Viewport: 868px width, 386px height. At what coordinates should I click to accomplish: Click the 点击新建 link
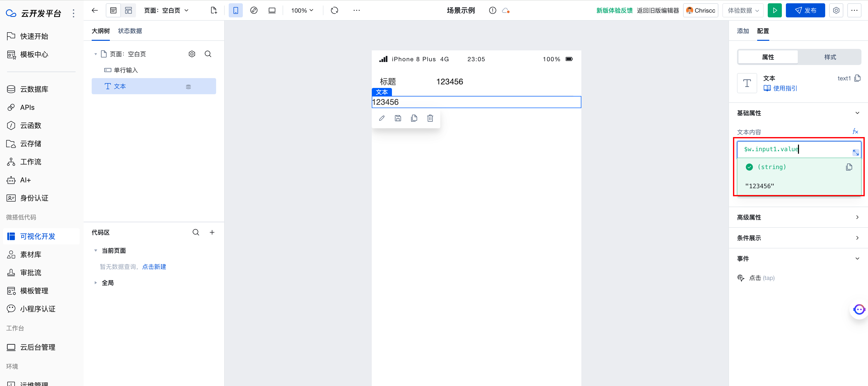click(x=154, y=267)
